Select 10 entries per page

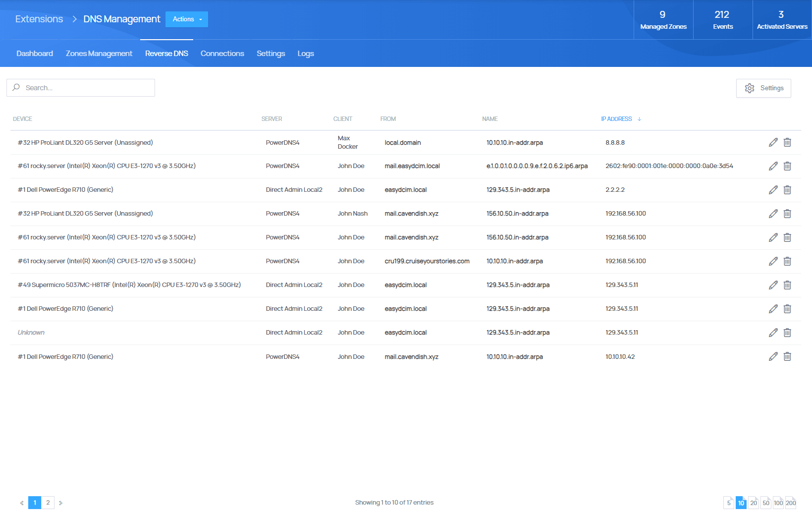click(x=741, y=503)
